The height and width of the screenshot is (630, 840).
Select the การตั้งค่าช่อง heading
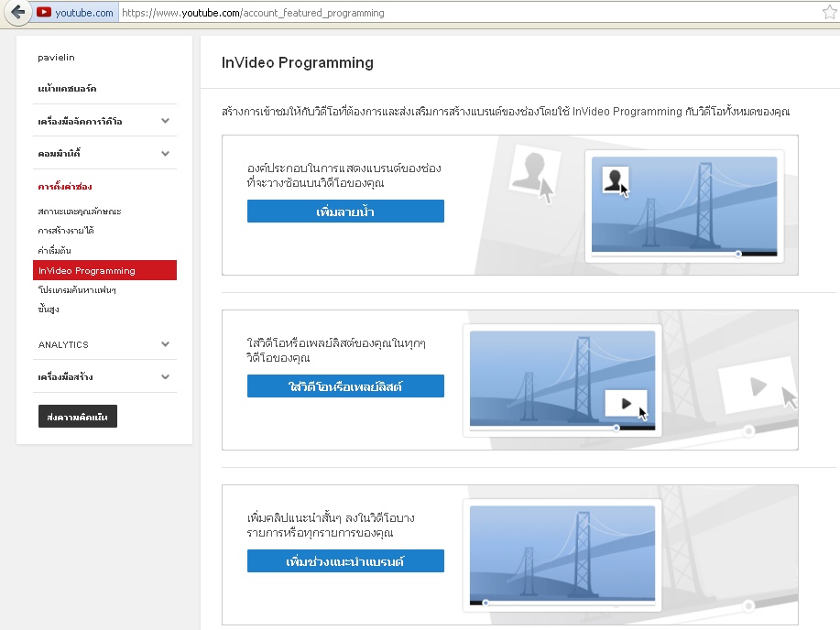(65, 187)
